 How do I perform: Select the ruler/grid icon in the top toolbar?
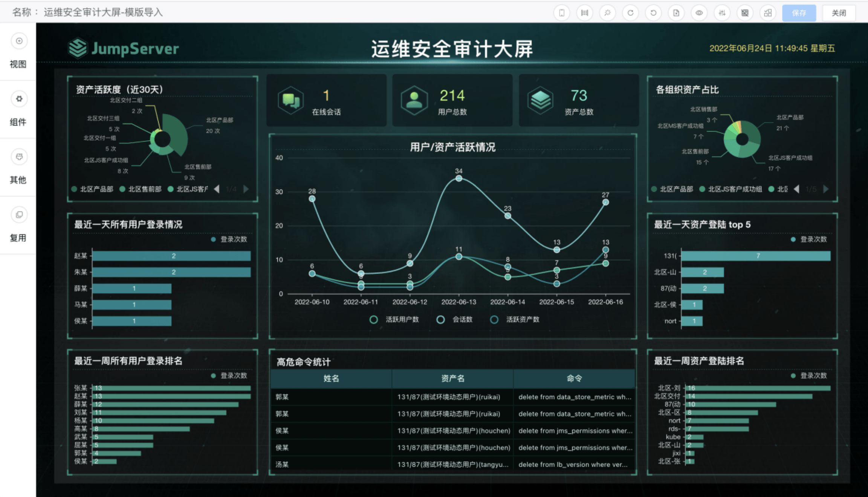584,12
